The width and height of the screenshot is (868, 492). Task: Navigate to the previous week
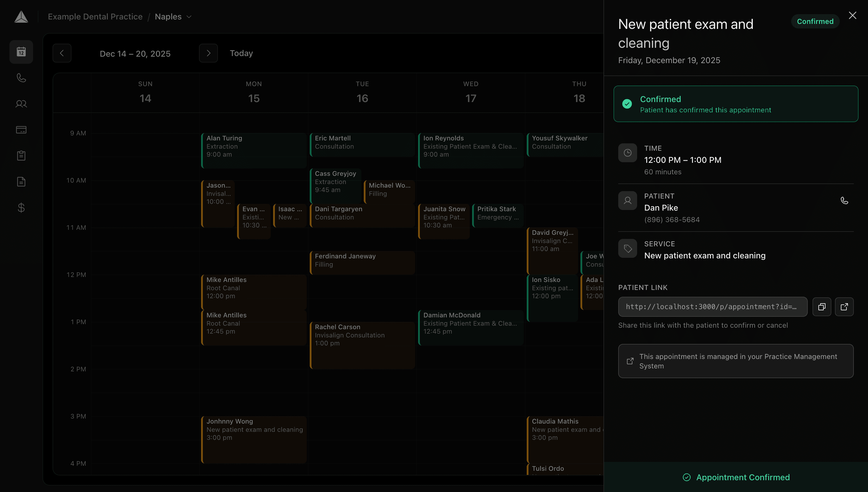tap(62, 53)
